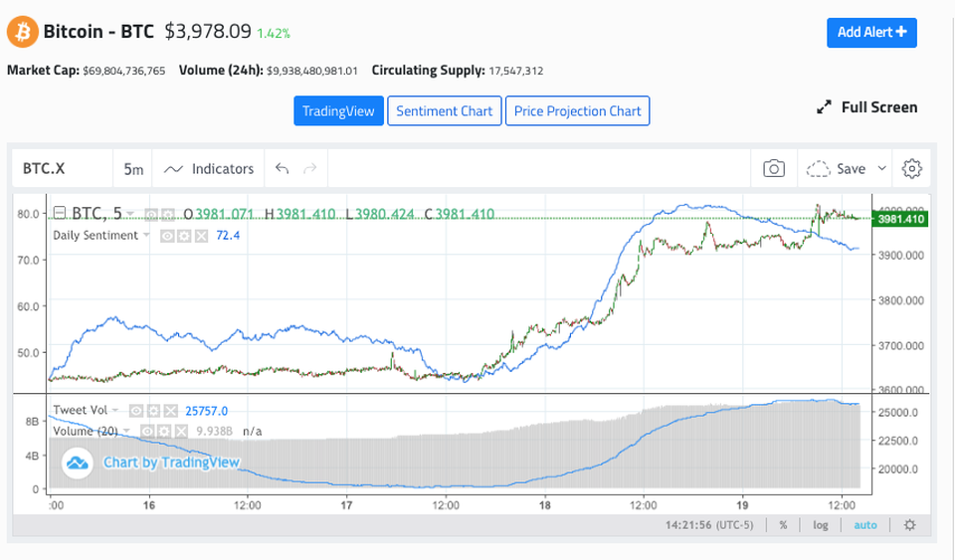The image size is (955, 560).
Task: Click the Full Screen expand arrows icon
Action: tap(824, 107)
